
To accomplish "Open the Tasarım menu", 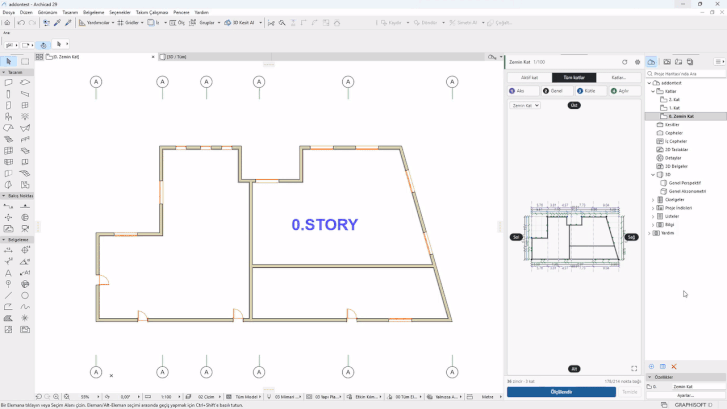I will coord(70,13).
